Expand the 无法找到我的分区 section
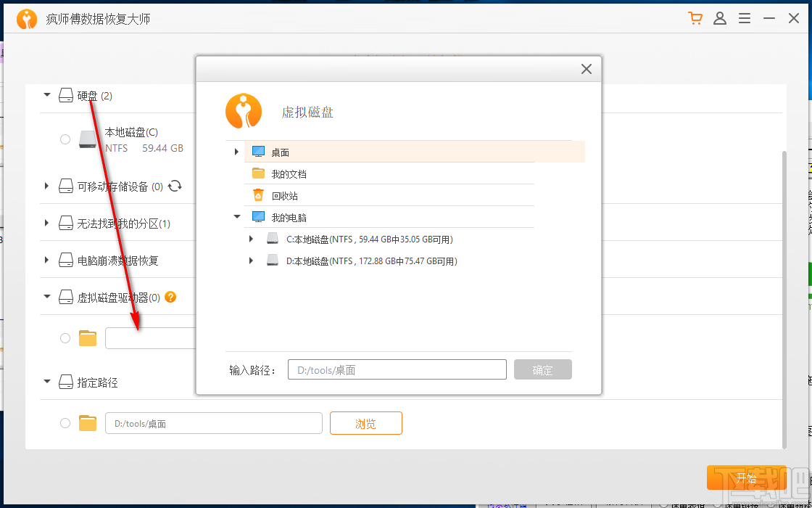 47,223
